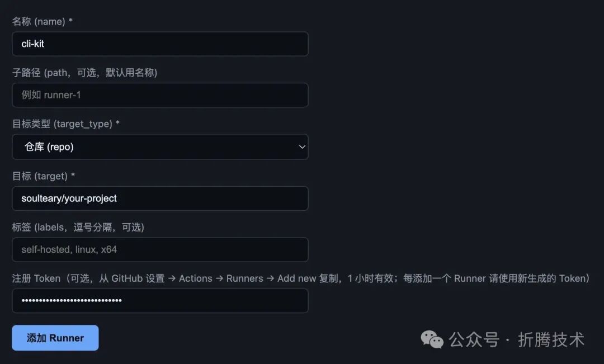
Task: Click the target field with soulteary/your-project
Action: (x=161, y=198)
